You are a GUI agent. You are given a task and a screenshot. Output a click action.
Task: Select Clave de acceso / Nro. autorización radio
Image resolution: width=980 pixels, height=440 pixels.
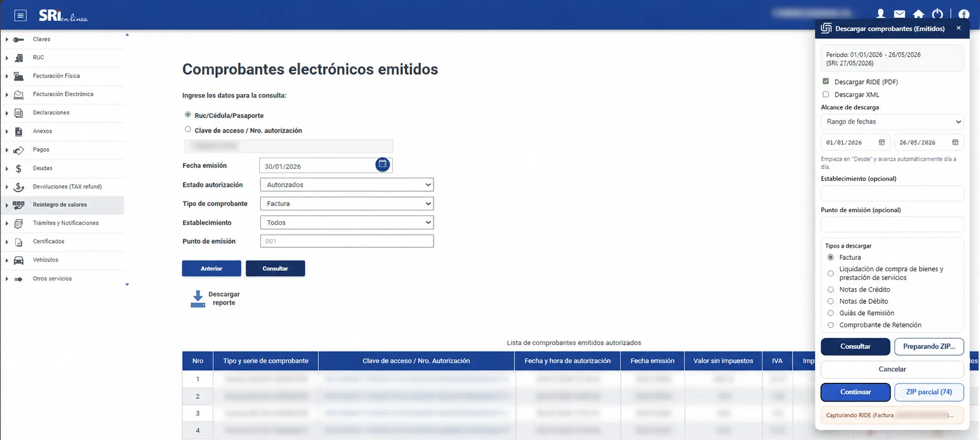(x=188, y=129)
